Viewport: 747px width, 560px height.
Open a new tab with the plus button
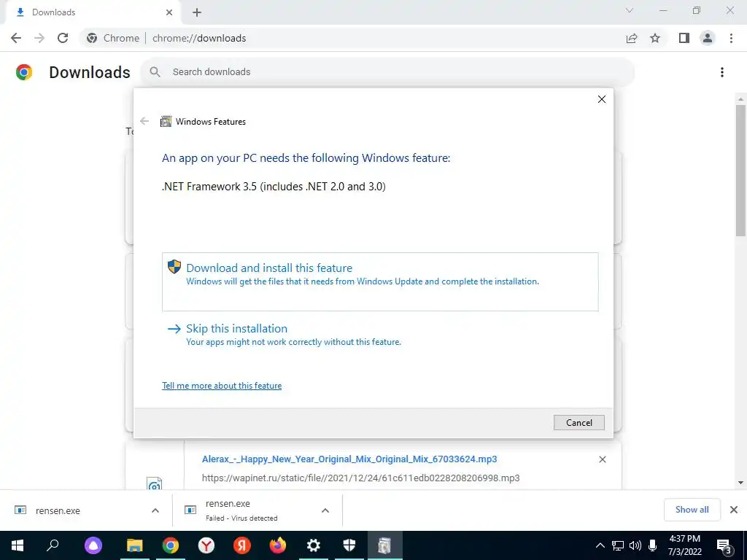click(197, 12)
